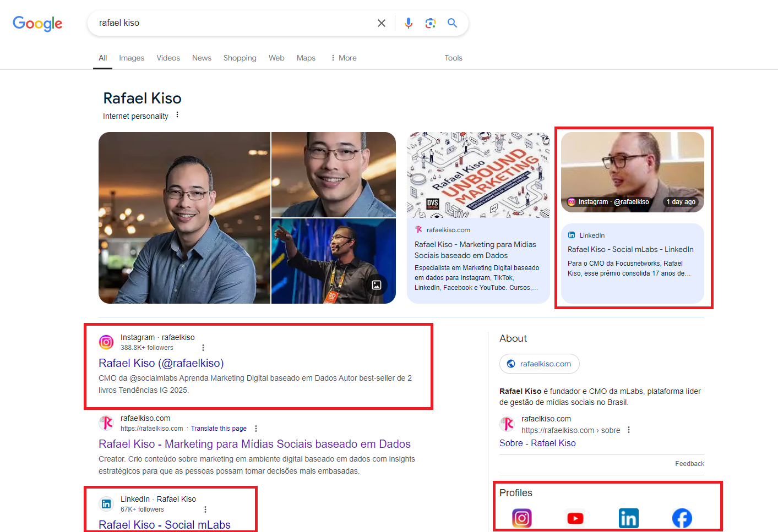Clear the search query with X

[382, 23]
